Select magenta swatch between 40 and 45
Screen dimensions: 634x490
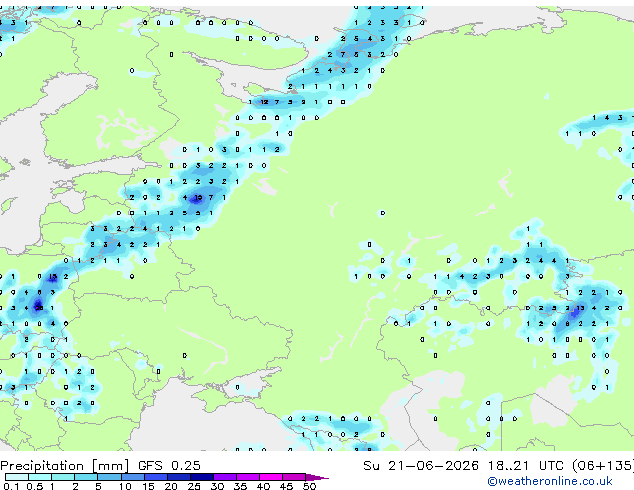point(271,477)
